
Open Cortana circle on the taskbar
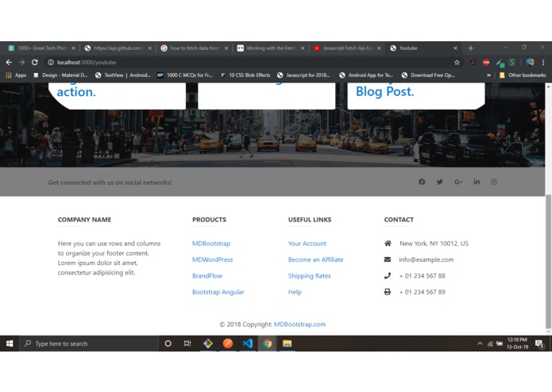coord(168,344)
